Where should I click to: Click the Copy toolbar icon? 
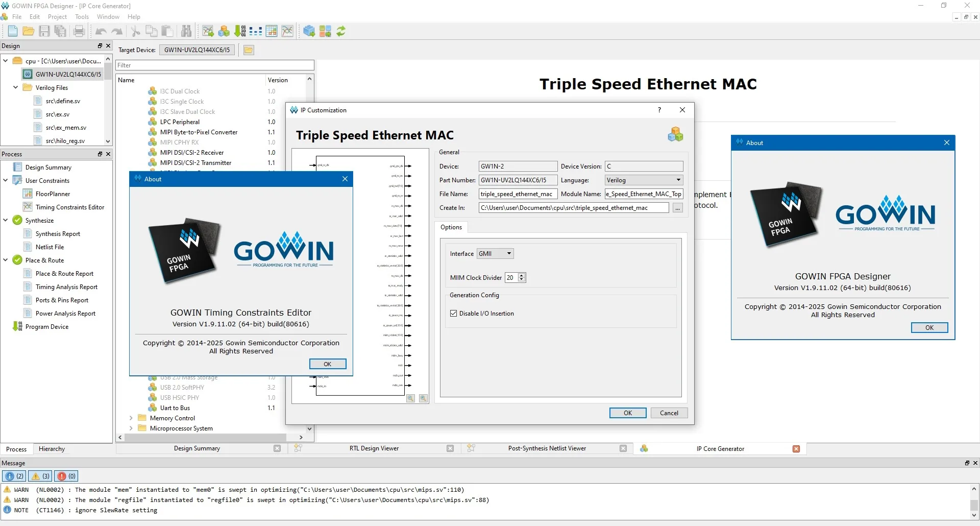tap(152, 31)
